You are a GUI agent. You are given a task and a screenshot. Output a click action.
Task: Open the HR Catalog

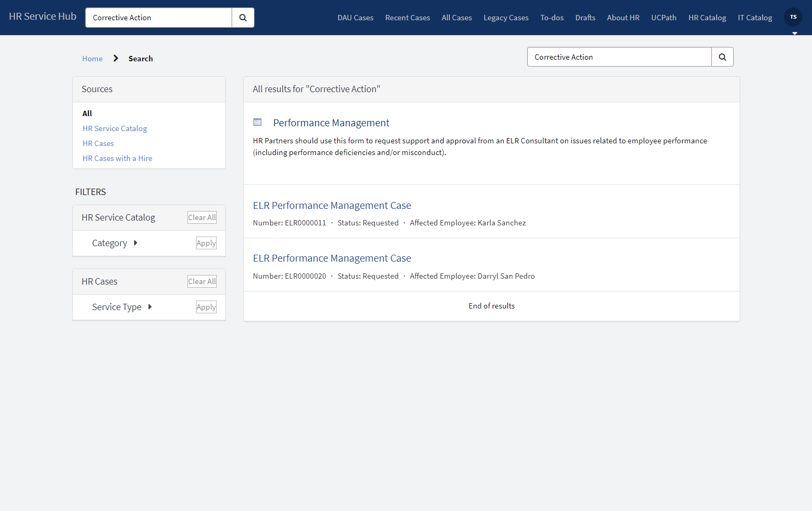[x=707, y=18]
